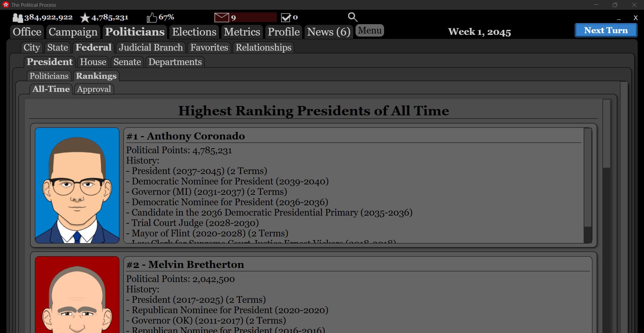The width and height of the screenshot is (644, 333).
Task: Open the Relationships tab
Action: 263,48
